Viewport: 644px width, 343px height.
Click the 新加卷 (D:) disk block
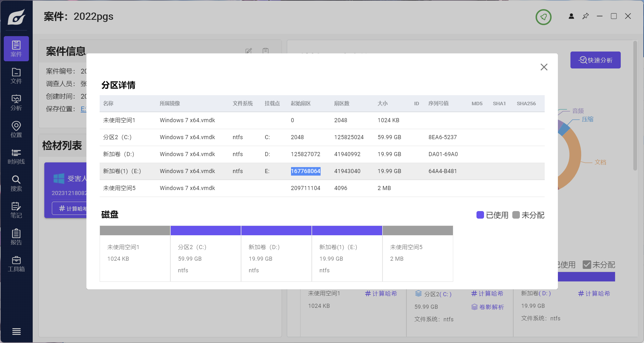click(276, 253)
